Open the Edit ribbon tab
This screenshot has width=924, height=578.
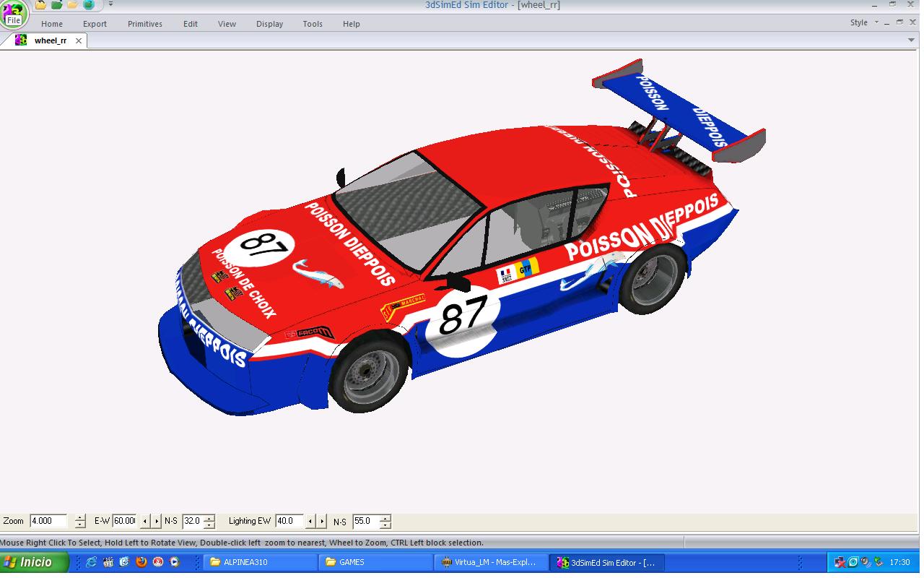pos(191,24)
